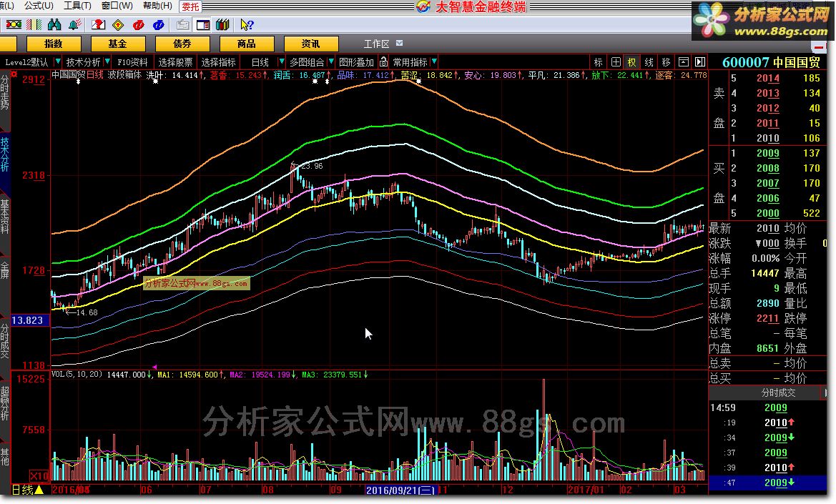Open the 基本资料 side tab
The width and height of the screenshot is (836, 504).
(5, 217)
